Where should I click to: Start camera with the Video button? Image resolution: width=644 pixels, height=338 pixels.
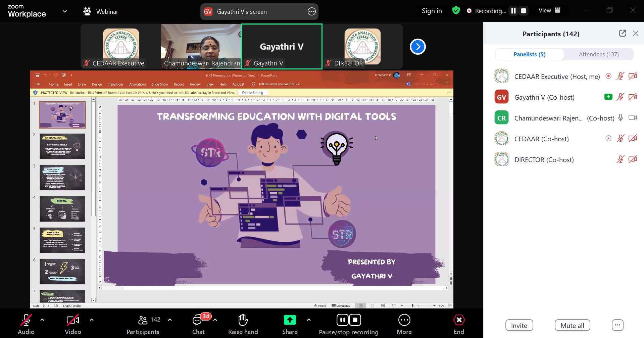73,321
